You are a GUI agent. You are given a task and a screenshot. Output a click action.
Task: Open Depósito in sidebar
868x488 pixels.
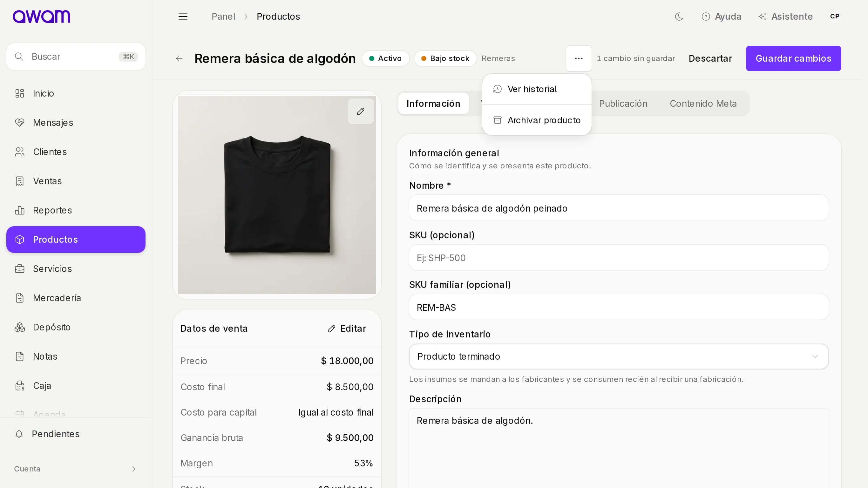tap(76, 327)
